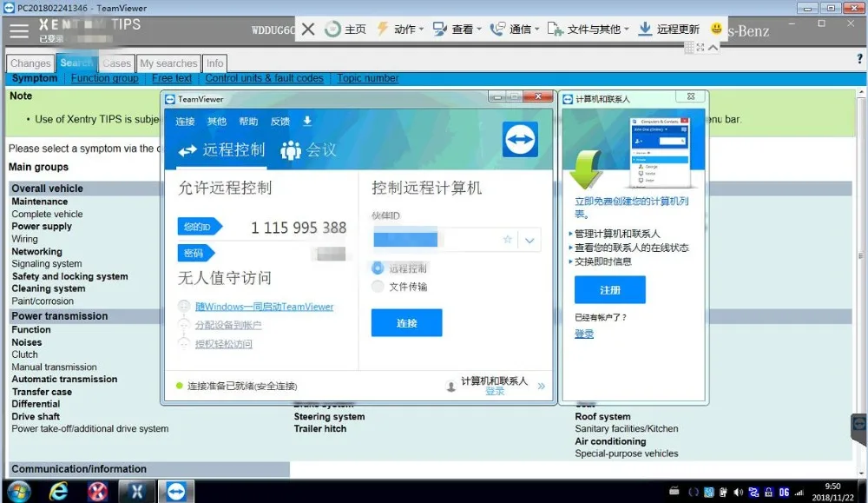The image size is (868, 503).
Task: Open the Free text search link
Action: pyautogui.click(x=172, y=78)
